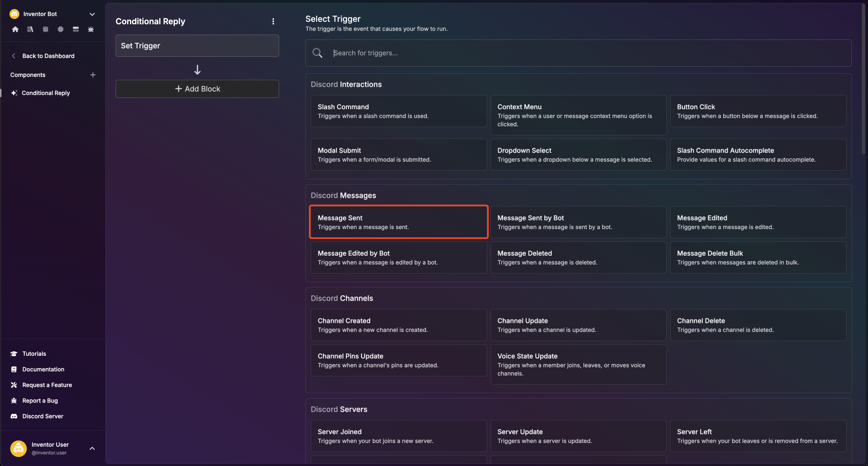
Task: Select the Channel Delete trigger
Action: [758, 325]
